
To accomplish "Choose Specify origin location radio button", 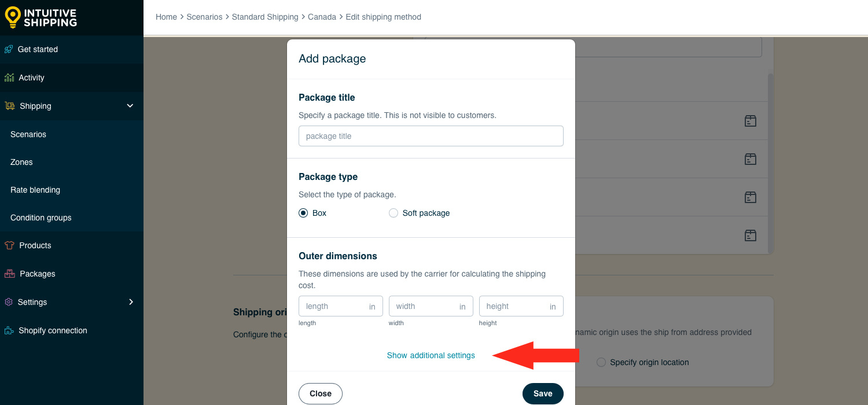I will [x=601, y=362].
